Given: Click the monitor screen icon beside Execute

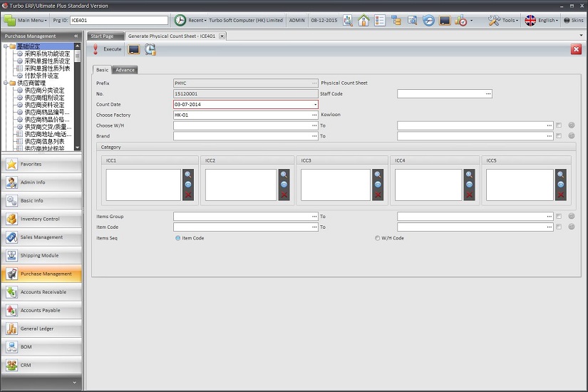Looking at the screenshot, I should (134, 49).
